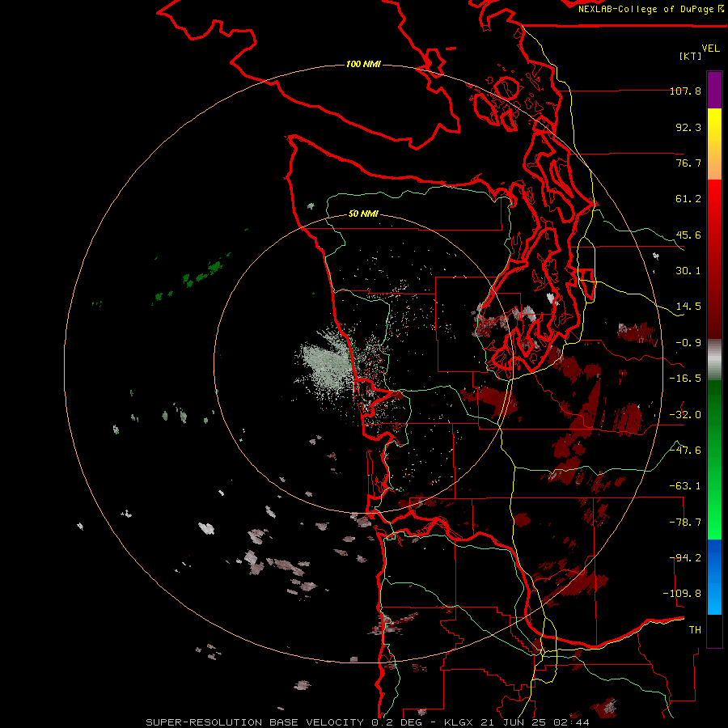The width and height of the screenshot is (728, 728).
Task: Click the blue segment of velocity color bar
Action: [x=714, y=577]
